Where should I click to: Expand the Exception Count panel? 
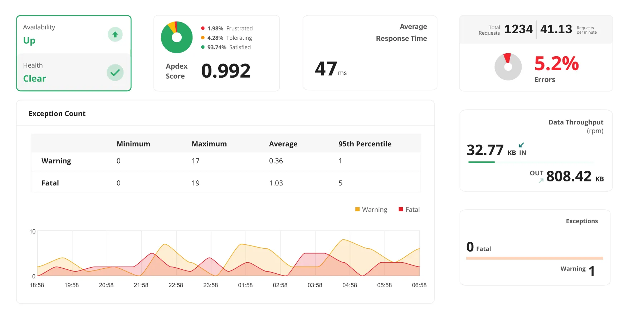57,113
